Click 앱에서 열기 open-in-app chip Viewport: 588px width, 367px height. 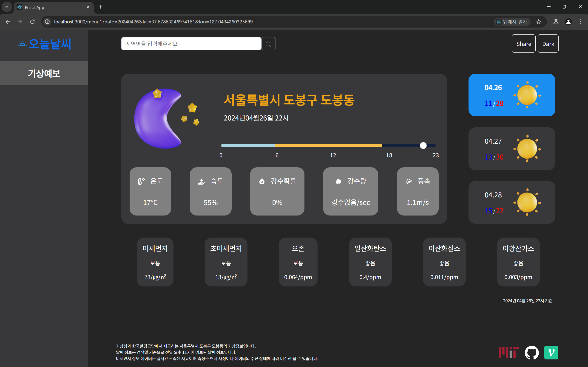click(512, 22)
